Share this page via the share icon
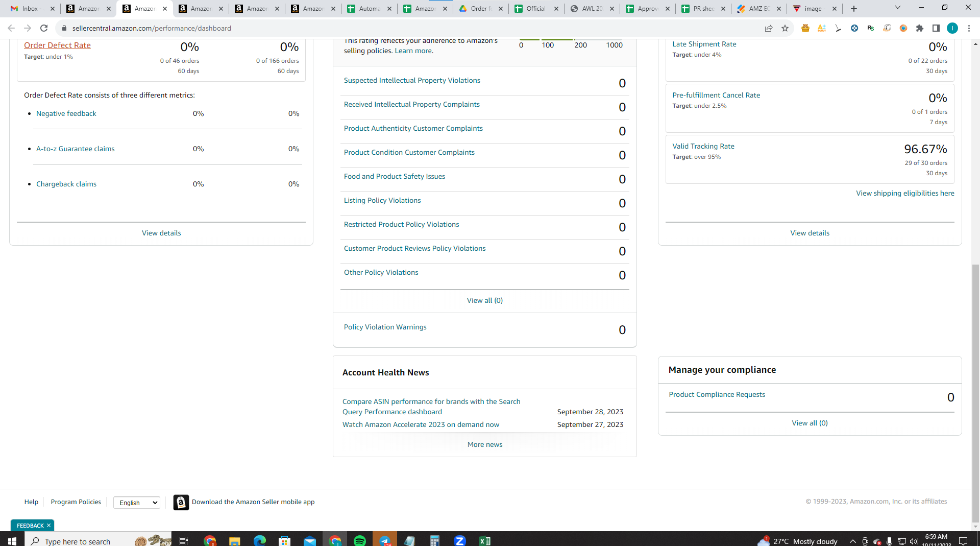Screen dimensions: 980x546 point(769,28)
